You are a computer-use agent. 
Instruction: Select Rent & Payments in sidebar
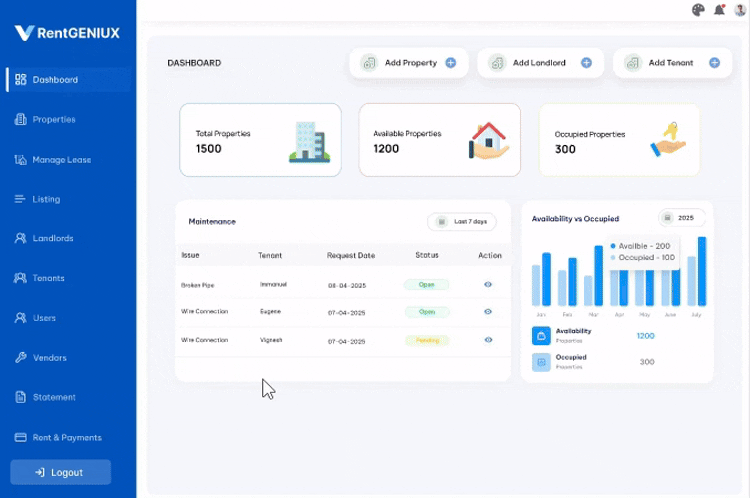(66, 437)
